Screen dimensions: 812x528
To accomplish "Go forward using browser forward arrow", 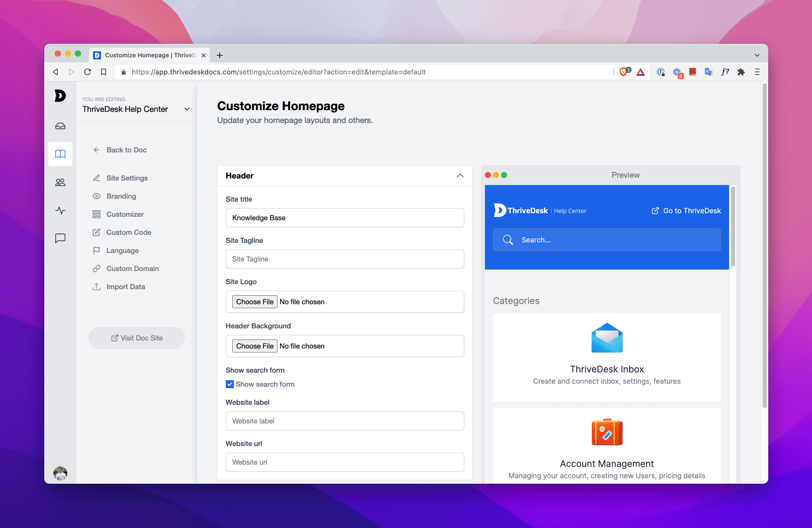I will (x=71, y=72).
